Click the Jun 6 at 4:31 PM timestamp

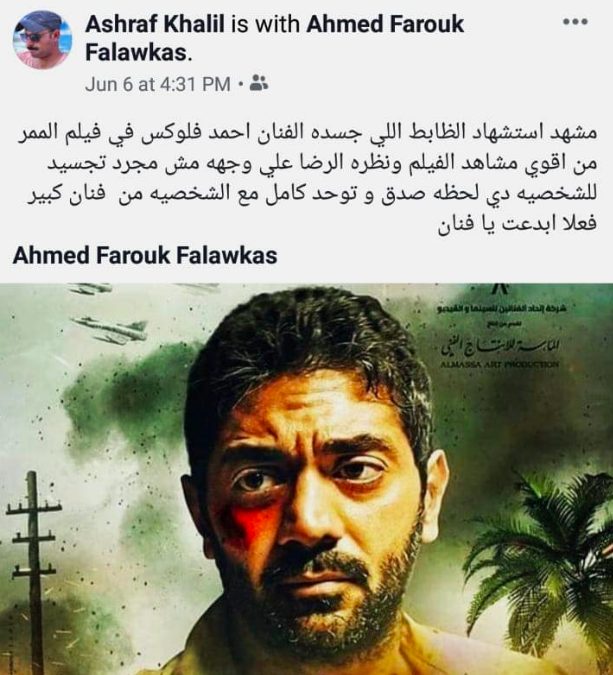point(158,84)
